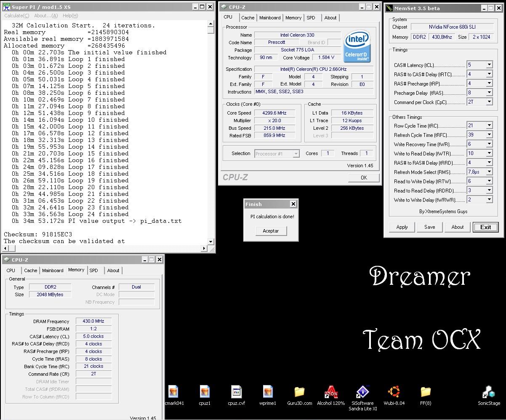This screenshot has height=420, width=506.
Task: Open the About menu in Super PI
Action: click(46, 16)
